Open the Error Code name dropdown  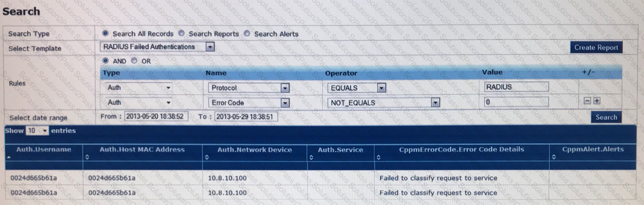tap(285, 102)
